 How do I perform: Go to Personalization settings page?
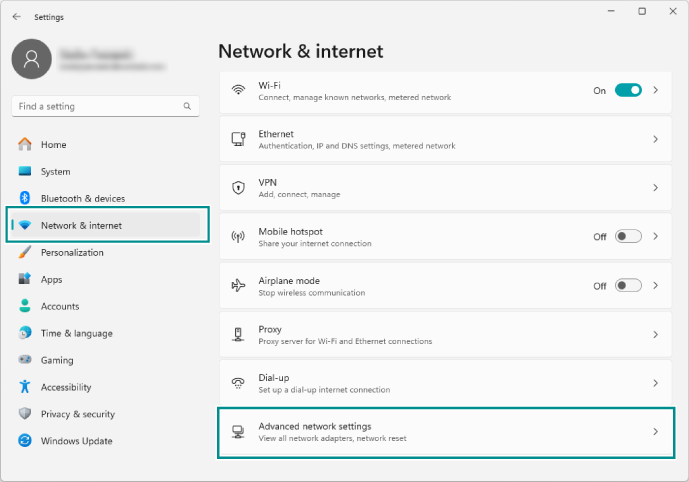click(72, 253)
